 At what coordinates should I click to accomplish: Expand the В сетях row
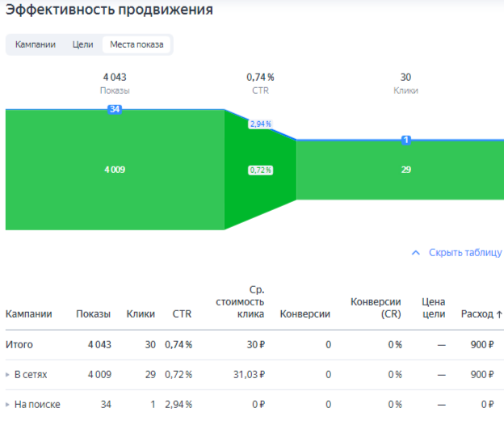pos(7,375)
